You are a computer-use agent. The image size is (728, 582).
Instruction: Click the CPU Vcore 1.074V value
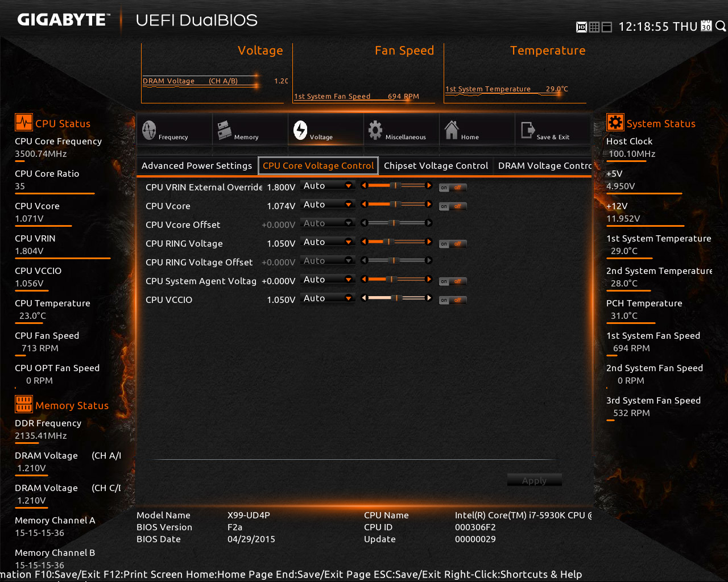coord(281,206)
